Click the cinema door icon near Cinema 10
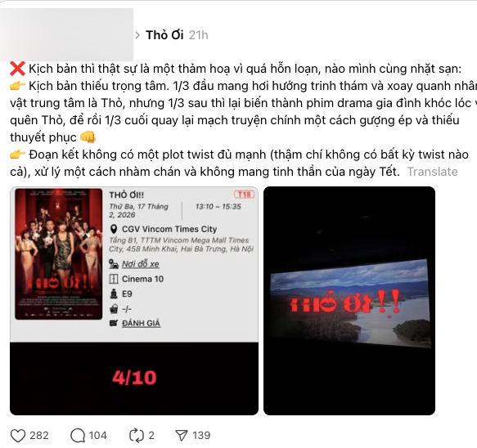Screen dimensions: 477x448 click(114, 279)
